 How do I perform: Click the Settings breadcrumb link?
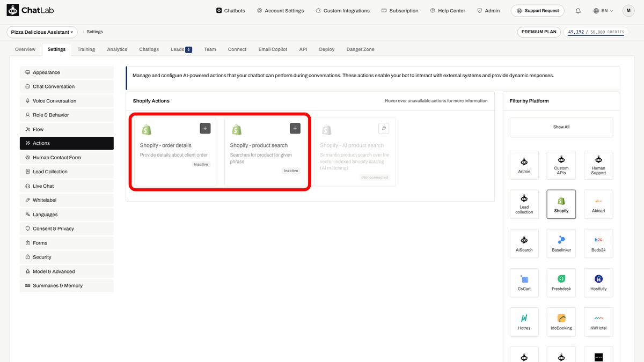(94, 32)
